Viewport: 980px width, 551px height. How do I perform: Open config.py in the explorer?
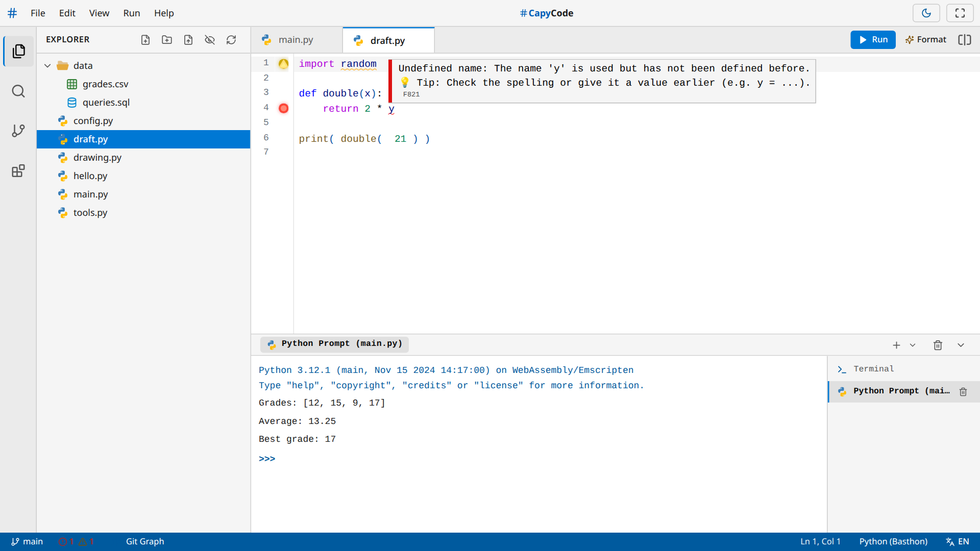[x=143, y=121]
